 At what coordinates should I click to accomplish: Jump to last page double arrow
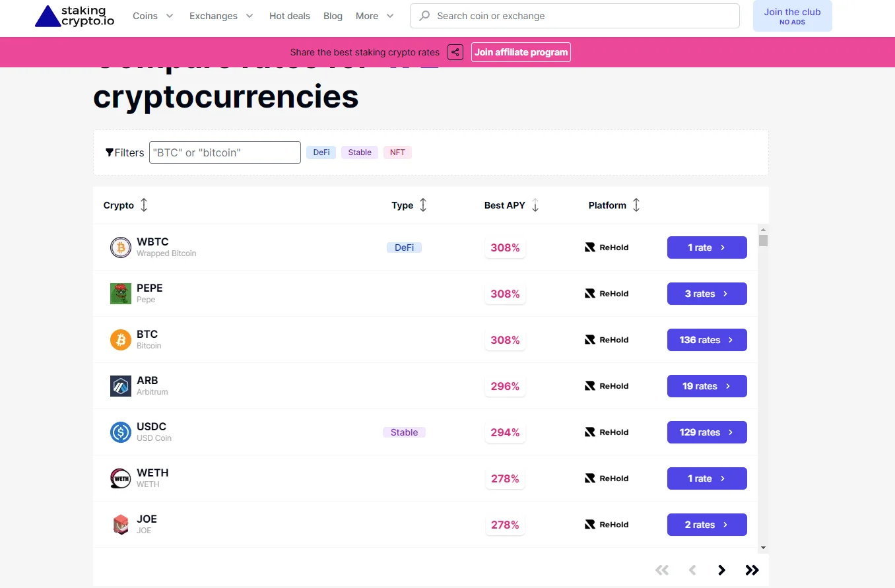click(752, 570)
